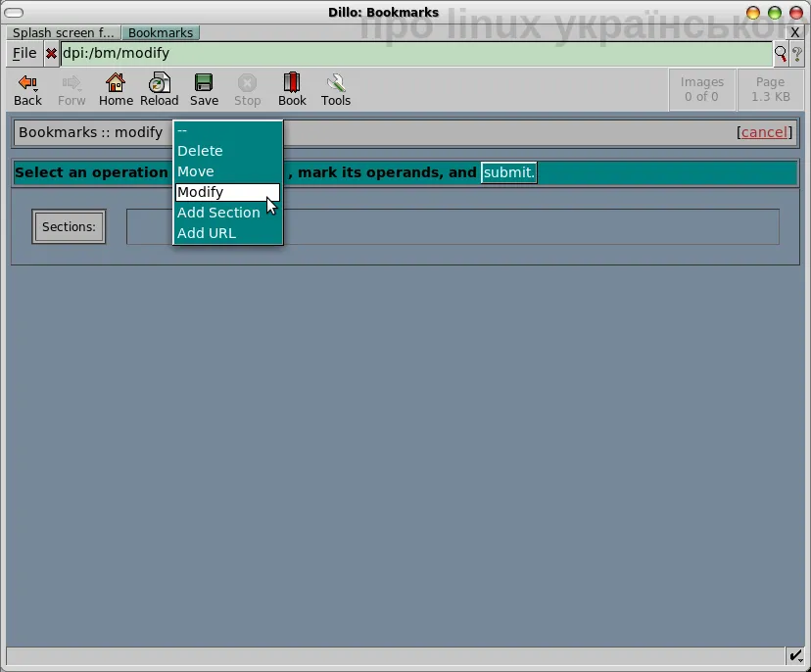
Task: Choose Move from the operation list
Action: tap(227, 171)
